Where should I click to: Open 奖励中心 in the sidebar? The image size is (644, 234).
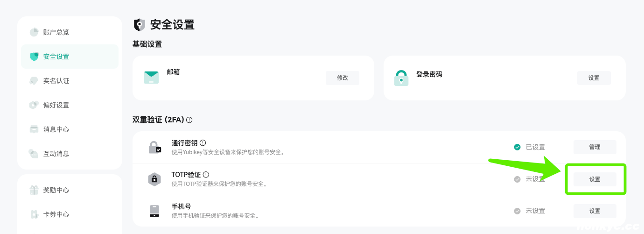coord(56,190)
